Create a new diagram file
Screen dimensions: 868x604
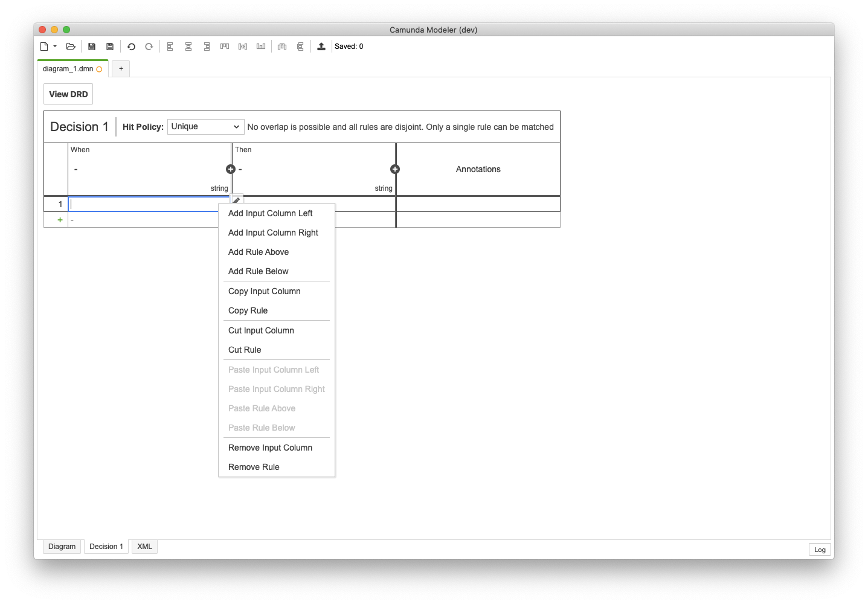pos(44,46)
